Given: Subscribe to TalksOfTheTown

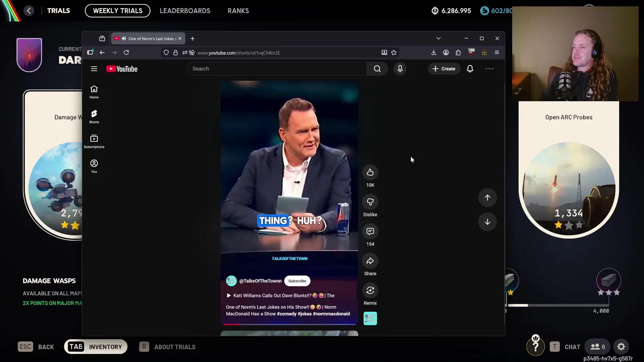Looking at the screenshot, I should (297, 281).
